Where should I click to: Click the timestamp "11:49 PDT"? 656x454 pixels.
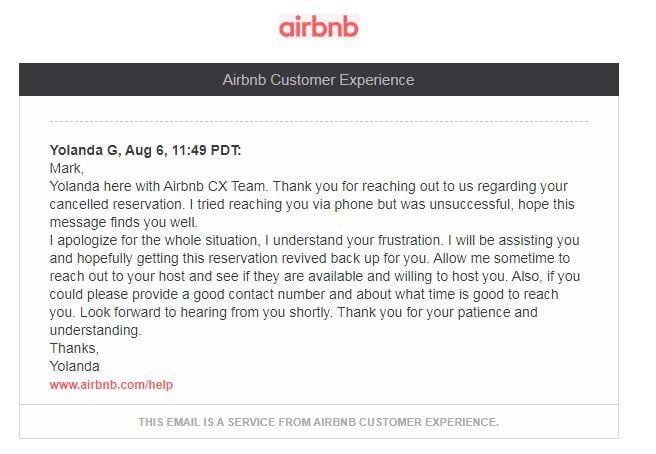click(206, 150)
